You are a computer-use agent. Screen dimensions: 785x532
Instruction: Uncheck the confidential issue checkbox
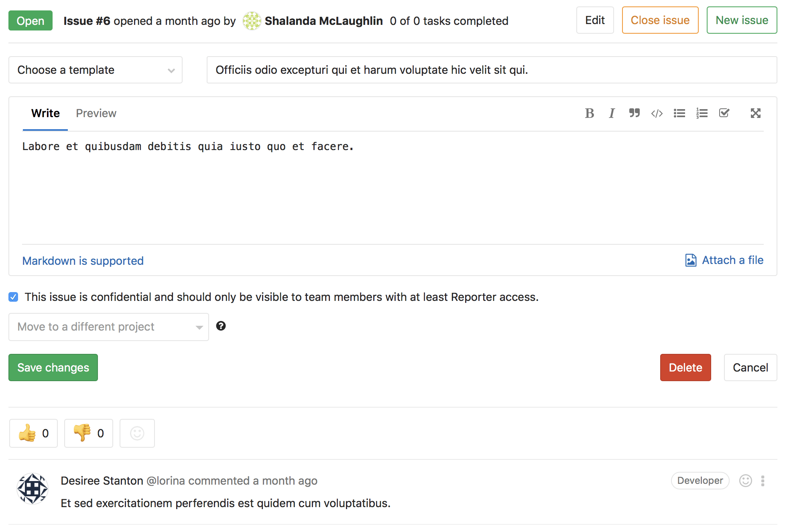pos(13,297)
